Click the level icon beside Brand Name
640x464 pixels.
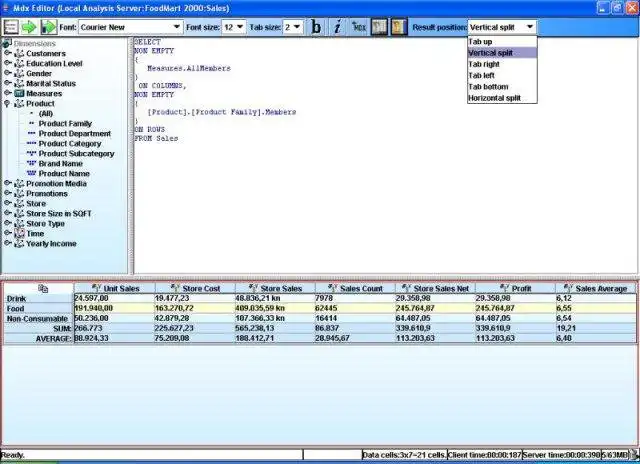pos(31,163)
